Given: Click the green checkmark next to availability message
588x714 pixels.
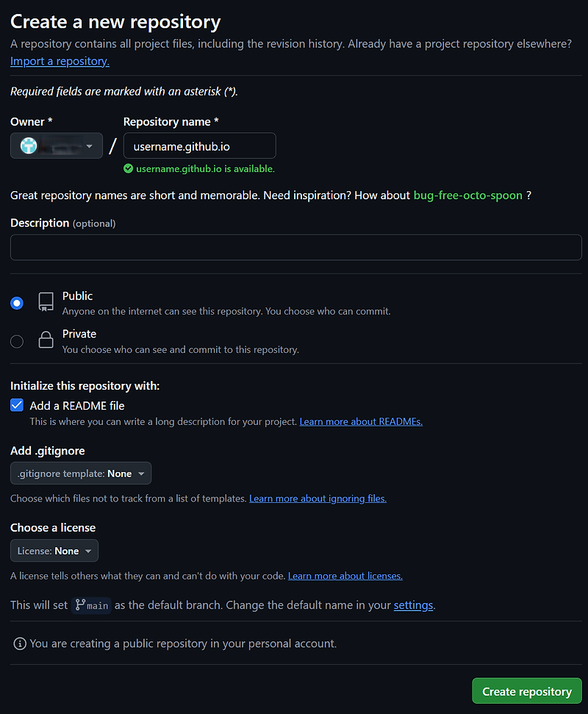Looking at the screenshot, I should [126, 168].
